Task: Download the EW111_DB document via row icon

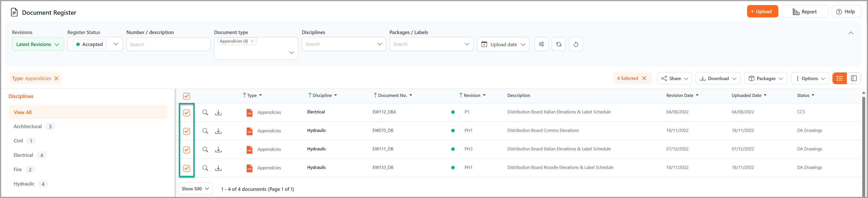Action: [218, 149]
